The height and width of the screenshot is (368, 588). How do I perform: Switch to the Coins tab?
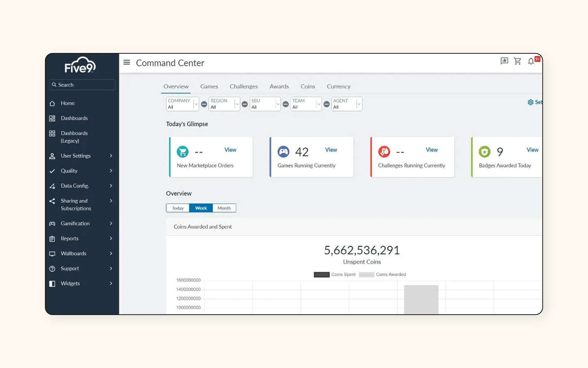coord(308,86)
